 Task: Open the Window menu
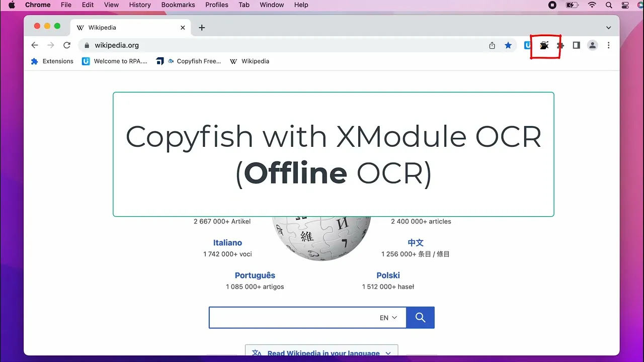click(272, 5)
